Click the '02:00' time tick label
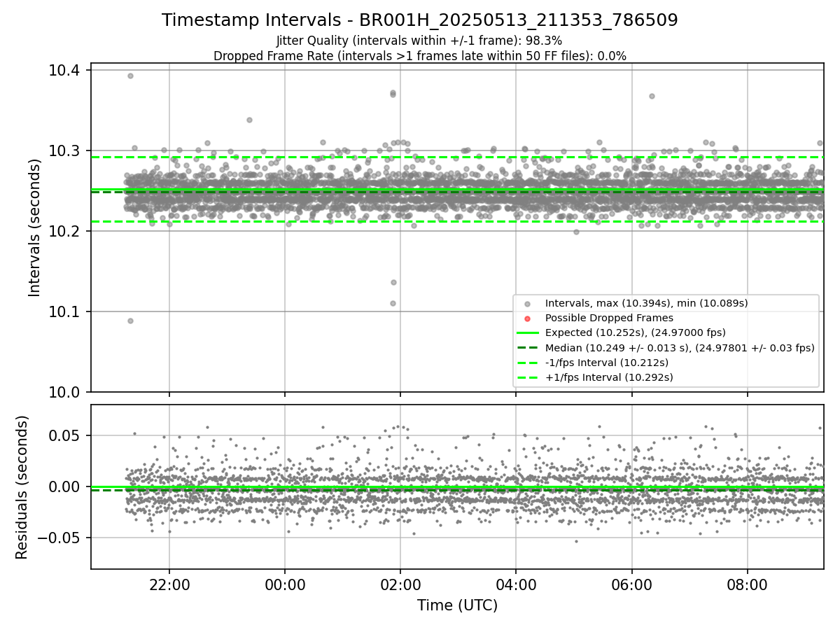Image resolution: width=840 pixels, height=630 pixels. pos(400,584)
